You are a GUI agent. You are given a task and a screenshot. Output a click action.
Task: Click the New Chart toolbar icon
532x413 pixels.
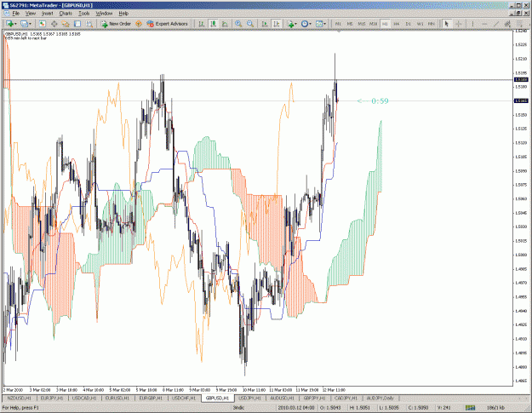coord(9,24)
